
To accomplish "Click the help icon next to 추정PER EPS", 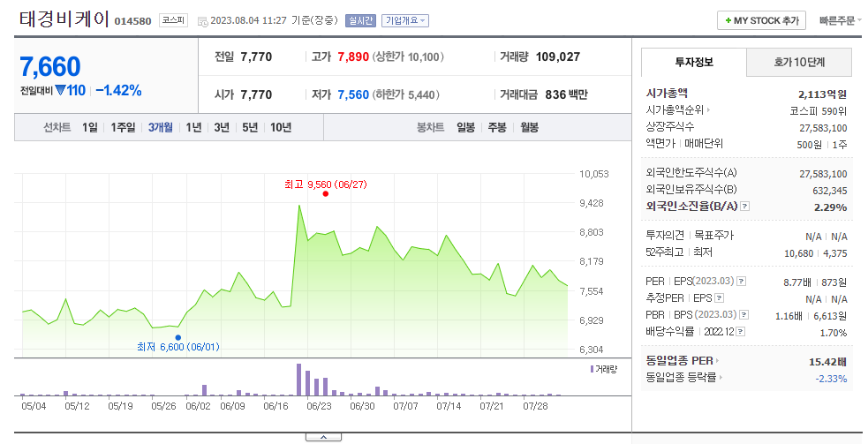I will pyautogui.click(x=719, y=298).
